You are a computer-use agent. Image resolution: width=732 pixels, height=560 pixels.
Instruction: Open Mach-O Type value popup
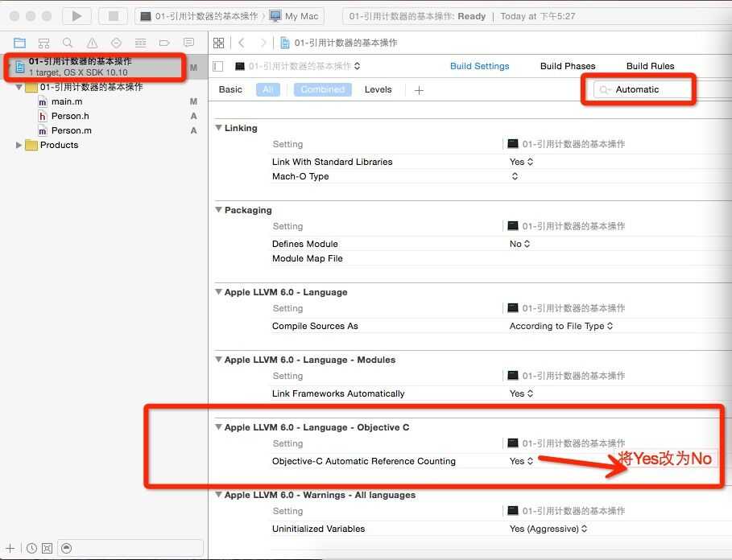tap(515, 176)
